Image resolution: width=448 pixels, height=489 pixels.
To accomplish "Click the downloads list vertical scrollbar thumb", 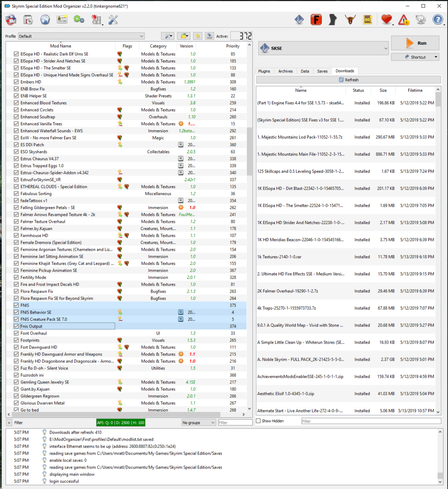I will [x=438, y=99].
